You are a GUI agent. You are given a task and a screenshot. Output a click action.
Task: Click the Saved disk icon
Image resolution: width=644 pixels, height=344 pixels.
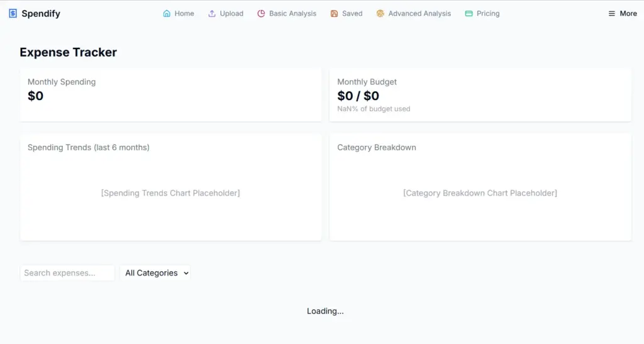click(x=335, y=14)
